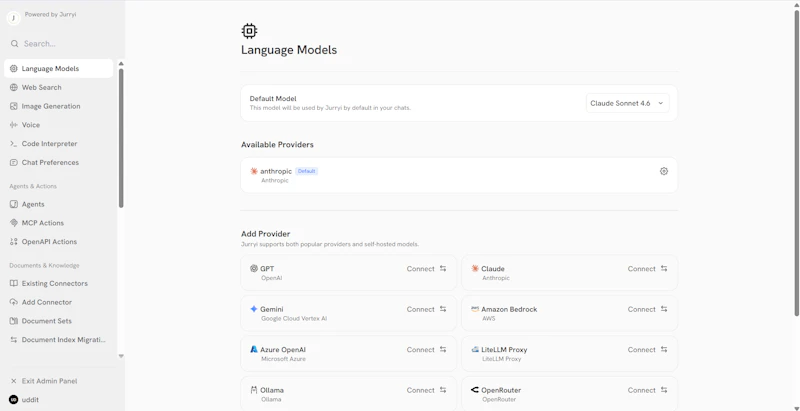Click the sidebar scroll up arrow
Image resolution: width=800 pixels, height=411 pixels.
click(x=121, y=64)
